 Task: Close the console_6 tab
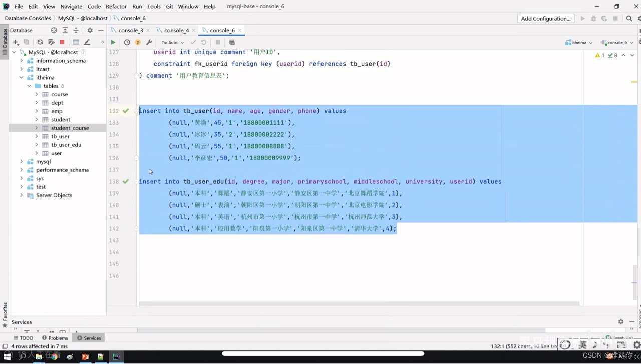click(x=240, y=30)
